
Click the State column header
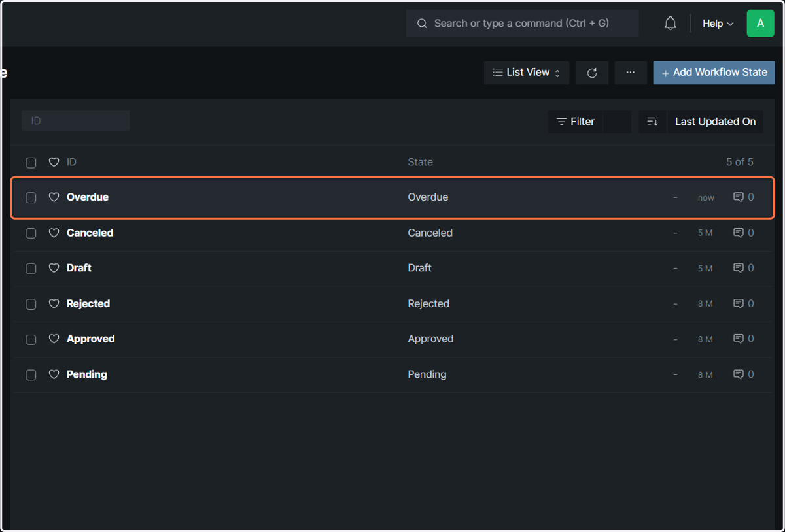[x=420, y=162]
